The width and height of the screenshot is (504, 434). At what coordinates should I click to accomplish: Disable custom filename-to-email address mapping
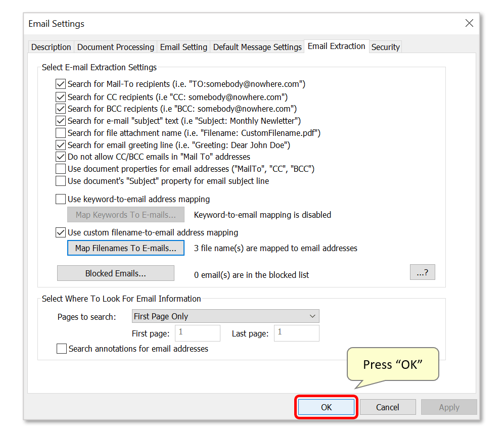[x=61, y=232]
